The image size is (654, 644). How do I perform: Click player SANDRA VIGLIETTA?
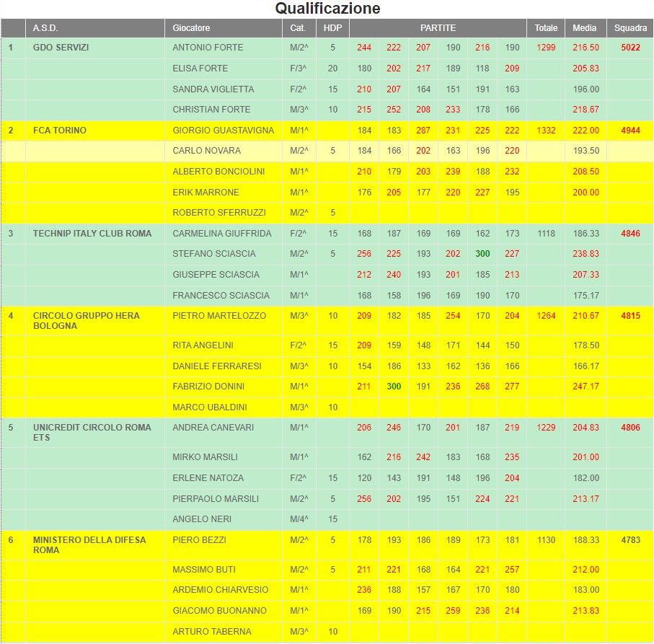coord(213,89)
